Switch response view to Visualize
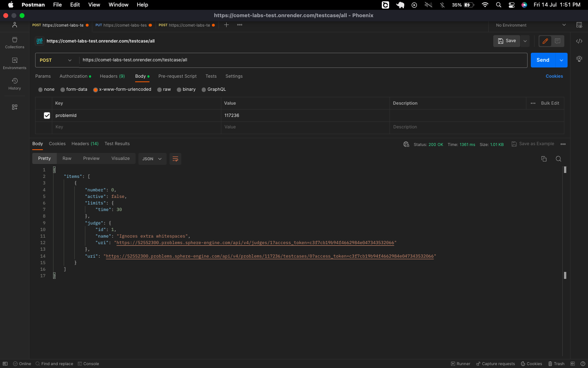This screenshot has width=588, height=368. click(x=120, y=159)
